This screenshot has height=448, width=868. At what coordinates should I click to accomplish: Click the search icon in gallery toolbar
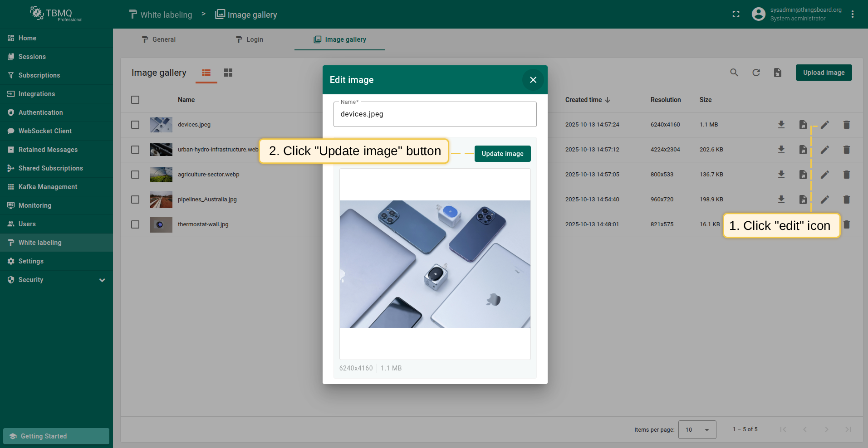click(734, 73)
